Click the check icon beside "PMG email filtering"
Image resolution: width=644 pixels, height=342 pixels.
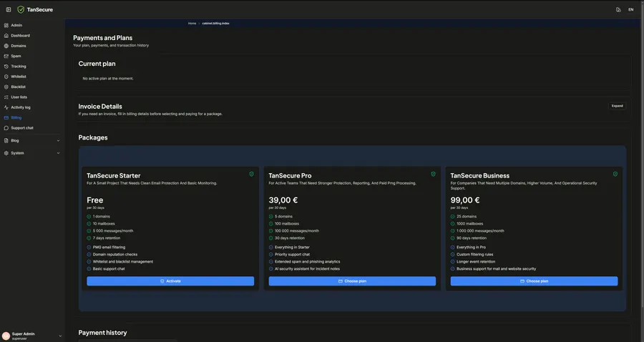(x=89, y=247)
